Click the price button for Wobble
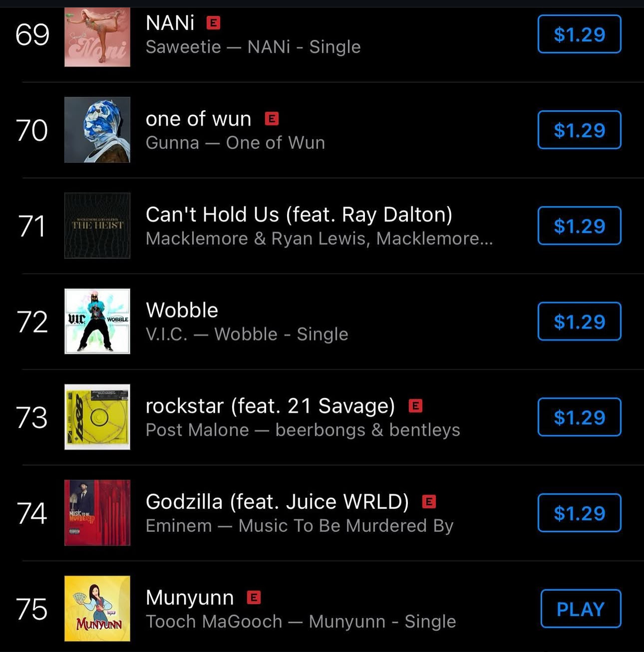 click(580, 322)
